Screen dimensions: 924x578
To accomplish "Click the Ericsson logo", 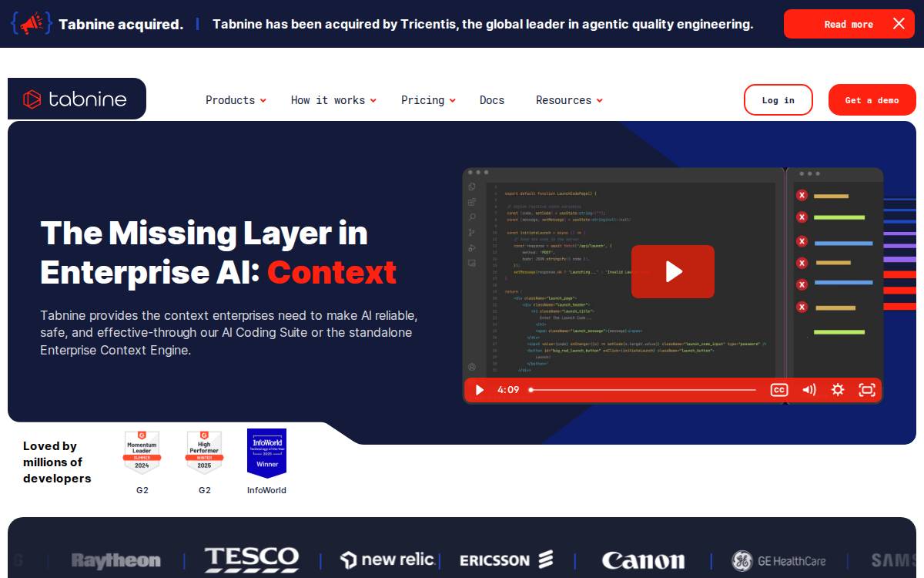I will (507, 560).
